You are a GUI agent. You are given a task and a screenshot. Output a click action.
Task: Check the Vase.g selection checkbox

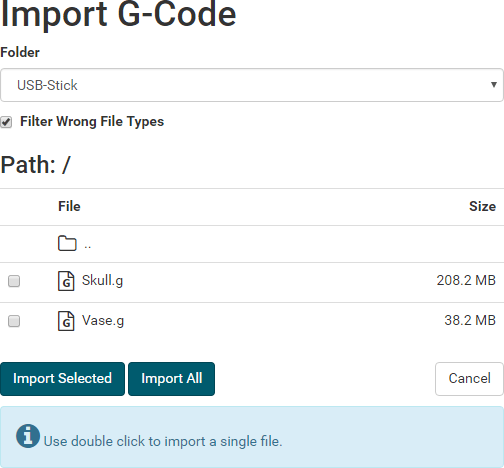coord(14,321)
